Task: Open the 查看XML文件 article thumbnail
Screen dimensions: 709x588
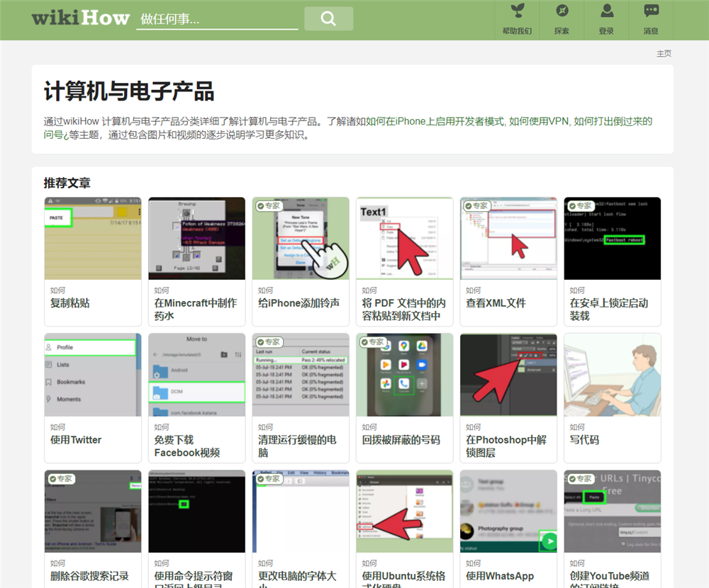Action: [x=508, y=238]
